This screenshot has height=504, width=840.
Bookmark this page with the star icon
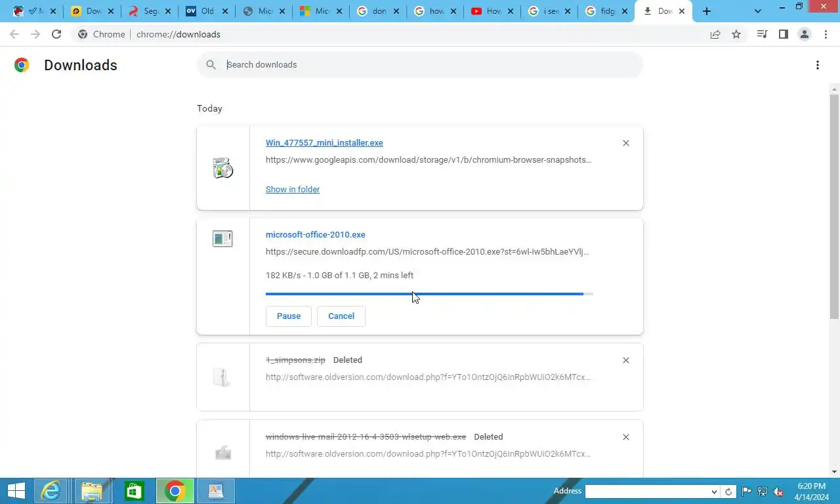click(x=736, y=34)
